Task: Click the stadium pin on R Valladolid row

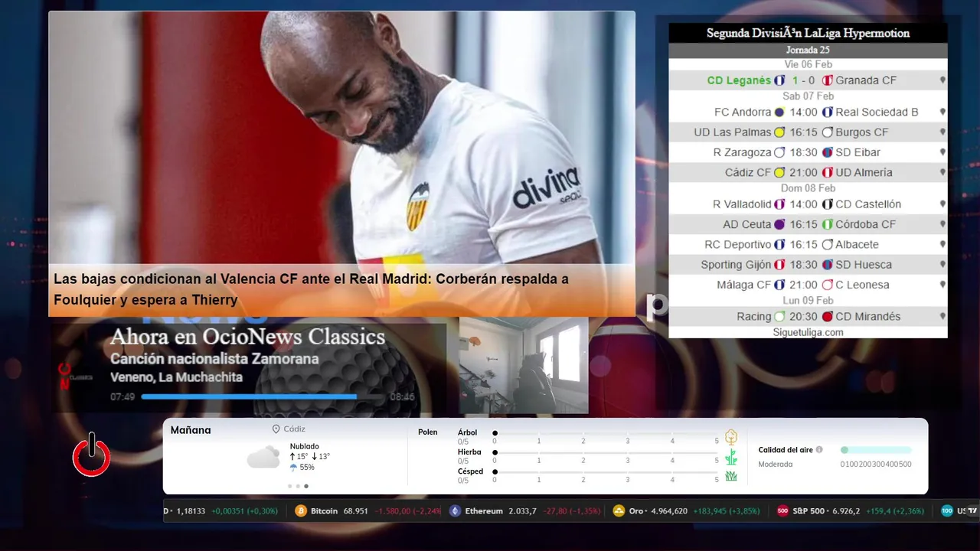Action: (x=942, y=204)
